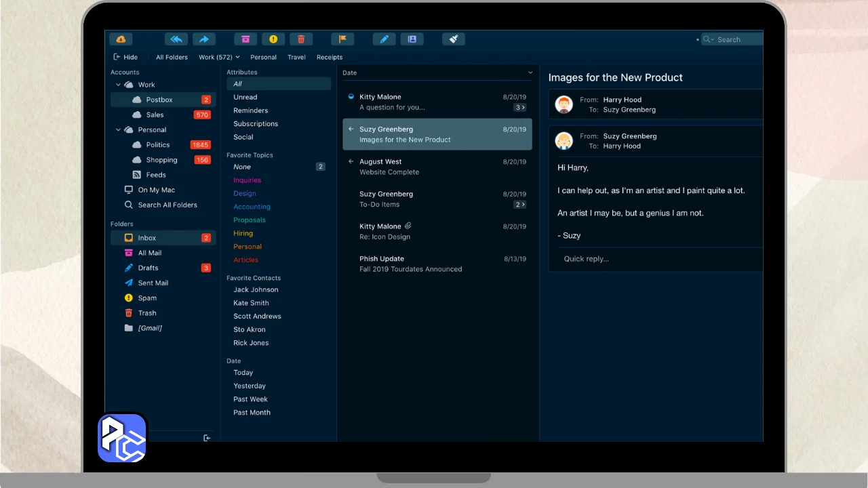This screenshot has width=868, height=488.
Task: Open the Drafts folder
Action: click(148, 268)
